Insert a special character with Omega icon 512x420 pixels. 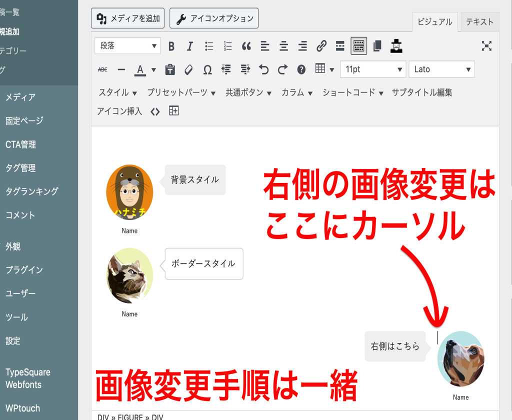pos(207,69)
